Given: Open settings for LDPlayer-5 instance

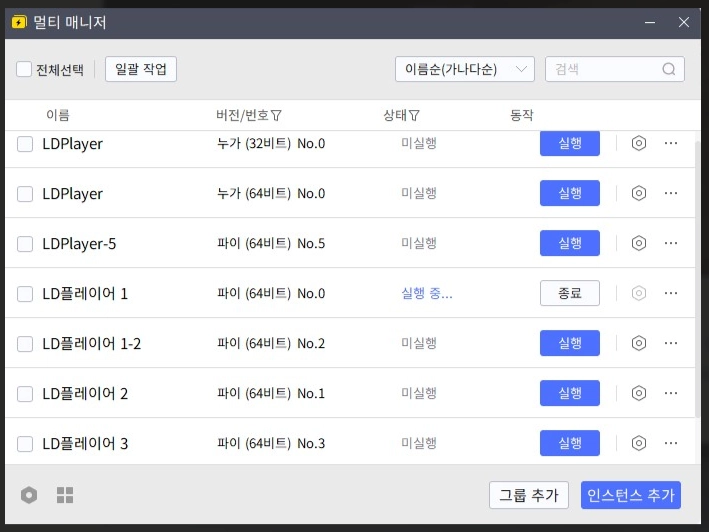Looking at the screenshot, I should tap(639, 243).
